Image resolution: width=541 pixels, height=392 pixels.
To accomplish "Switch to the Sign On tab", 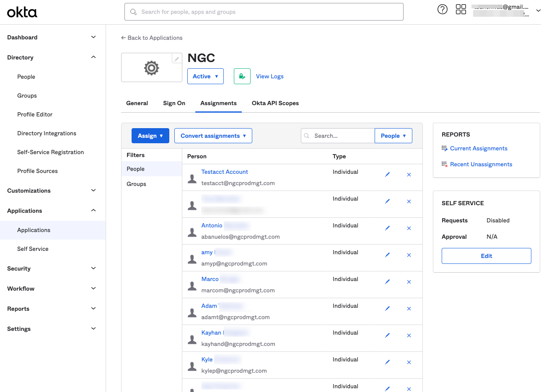I will (x=174, y=103).
